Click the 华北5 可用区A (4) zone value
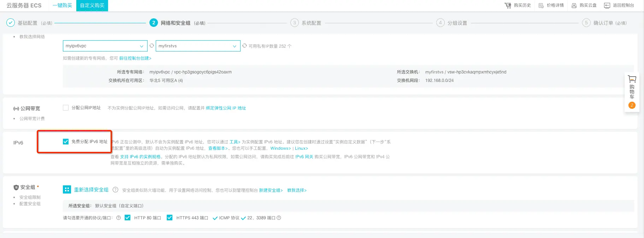Image resolution: width=644 pixels, height=238 pixels. [166, 81]
